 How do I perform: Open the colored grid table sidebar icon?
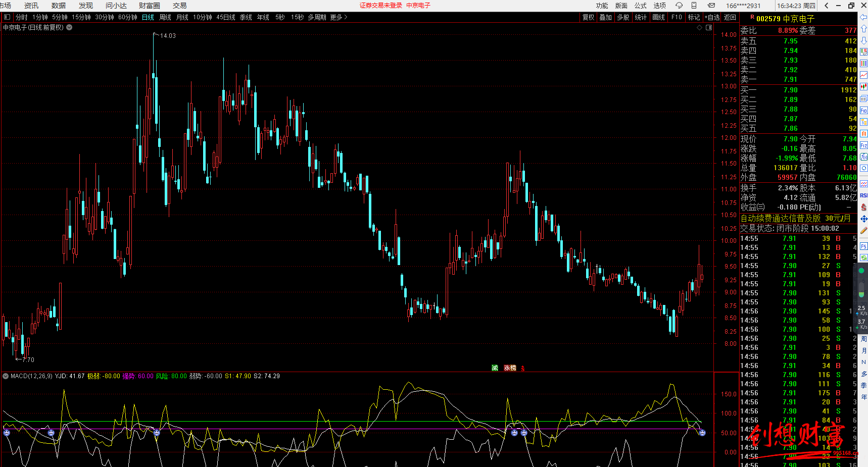pos(863,63)
